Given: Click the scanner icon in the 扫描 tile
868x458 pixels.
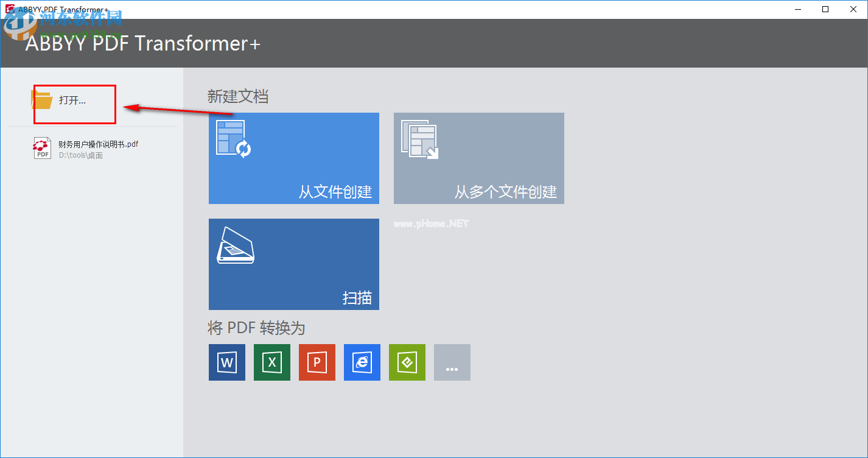Looking at the screenshot, I should [236, 245].
